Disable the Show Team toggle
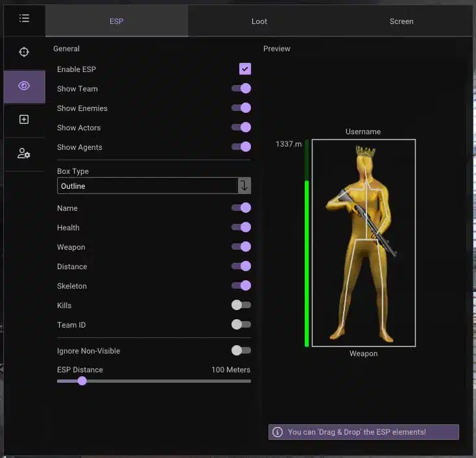476x458 pixels. coord(241,88)
